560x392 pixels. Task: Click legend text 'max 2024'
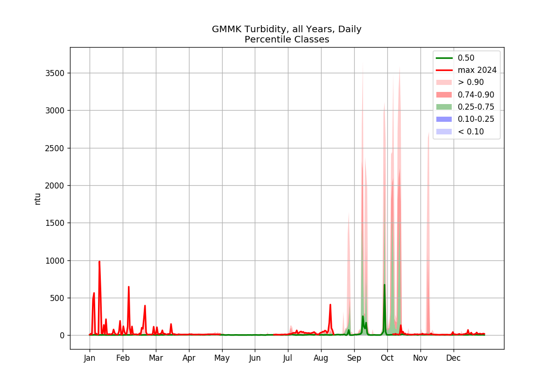[x=477, y=70]
